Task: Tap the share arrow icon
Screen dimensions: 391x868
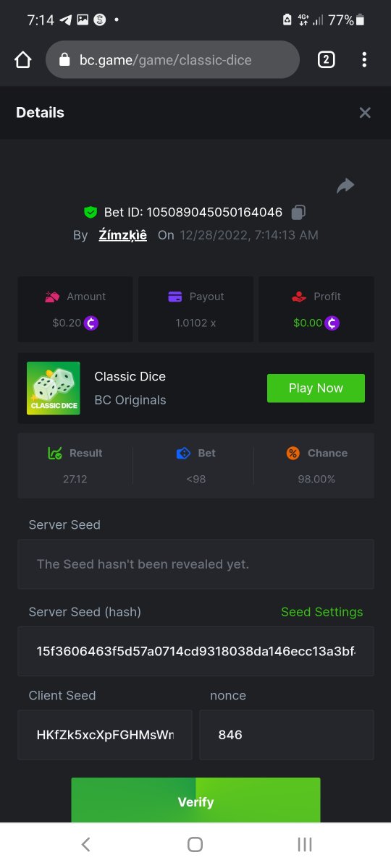Action: [345, 186]
